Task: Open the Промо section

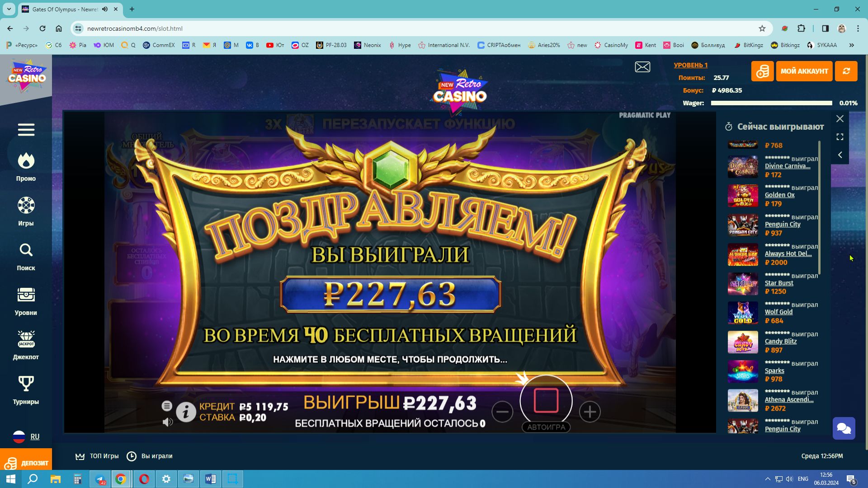Action: pos(26,167)
